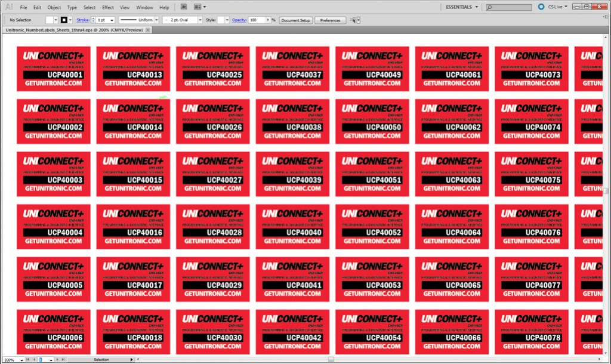Screen dimensions: 611x364
Task: Click the previous artboard arrow in status bar
Action: point(35,360)
